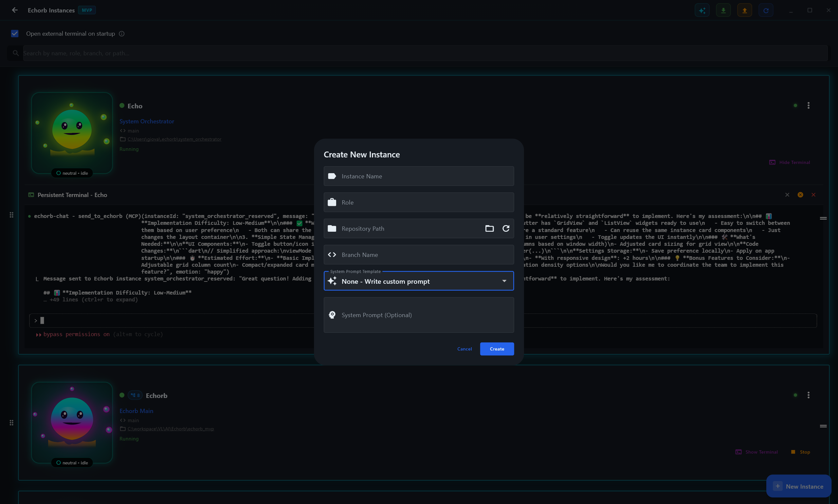Open the three-dot menu on Echorb card
838x504 pixels.
[x=808, y=395]
